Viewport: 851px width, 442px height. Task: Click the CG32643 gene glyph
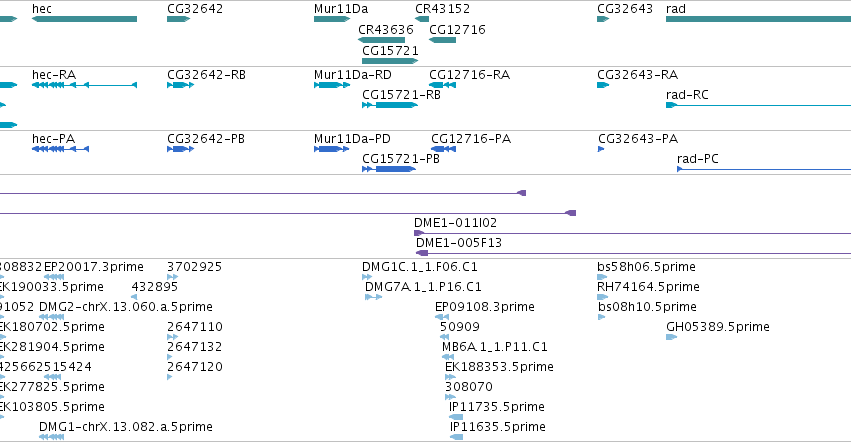[x=603, y=19]
